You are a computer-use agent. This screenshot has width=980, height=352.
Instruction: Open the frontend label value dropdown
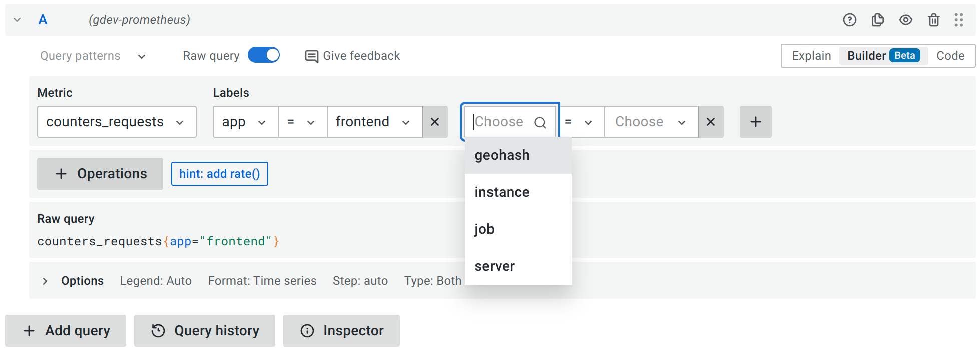click(x=374, y=122)
